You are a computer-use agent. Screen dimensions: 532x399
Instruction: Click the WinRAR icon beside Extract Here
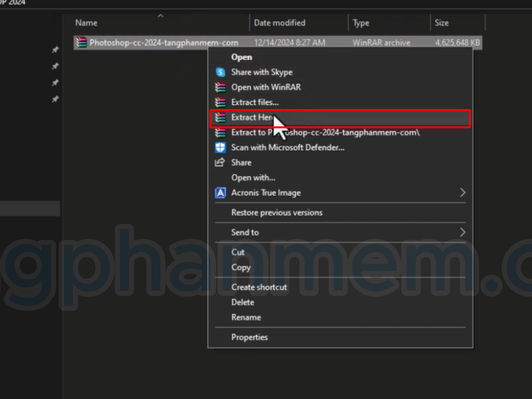[220, 118]
